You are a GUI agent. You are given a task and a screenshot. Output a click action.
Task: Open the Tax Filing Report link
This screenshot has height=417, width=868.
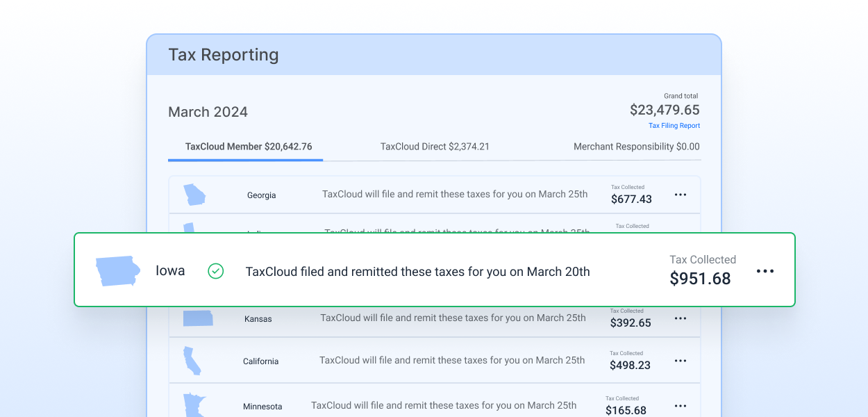coord(674,126)
